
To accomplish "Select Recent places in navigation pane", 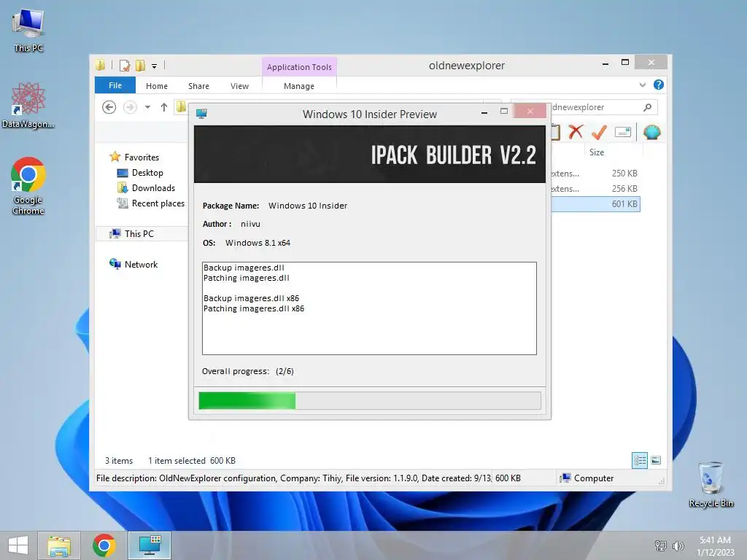I will 158,203.
